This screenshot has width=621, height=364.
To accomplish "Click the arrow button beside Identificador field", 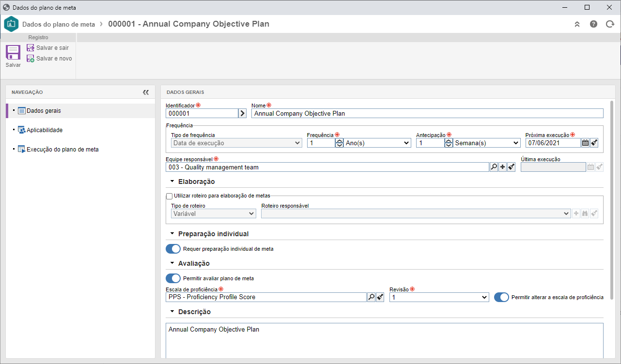I will tap(242, 113).
